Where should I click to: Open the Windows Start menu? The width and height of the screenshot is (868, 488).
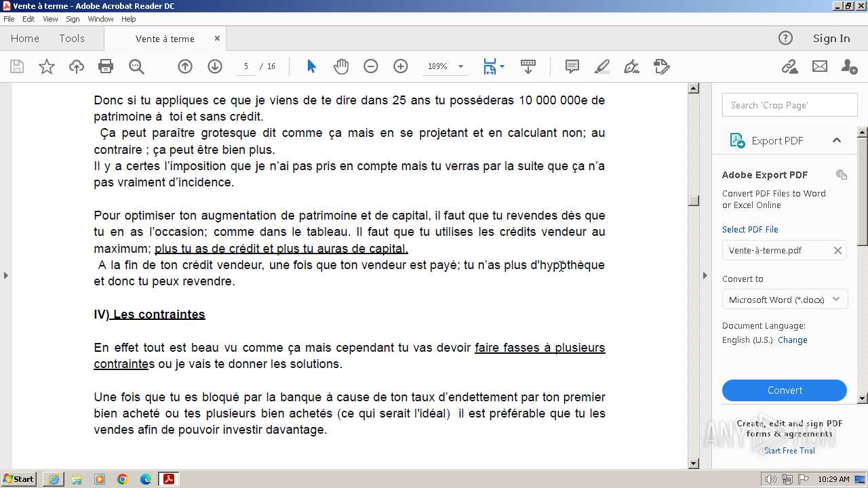(x=19, y=479)
